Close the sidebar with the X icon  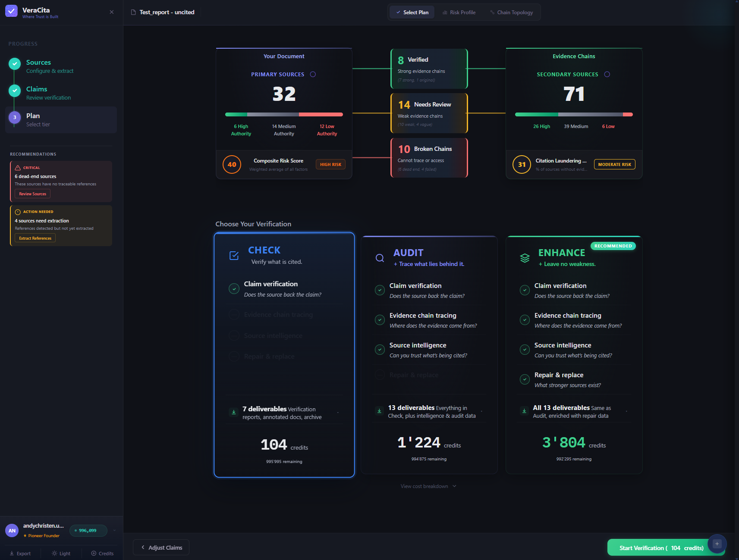point(112,12)
